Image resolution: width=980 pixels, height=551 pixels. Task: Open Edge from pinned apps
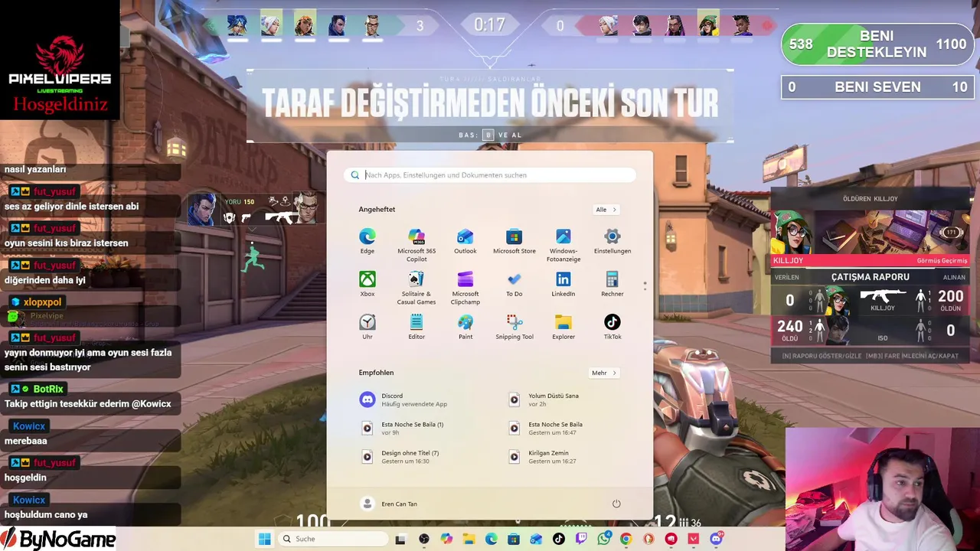click(367, 241)
